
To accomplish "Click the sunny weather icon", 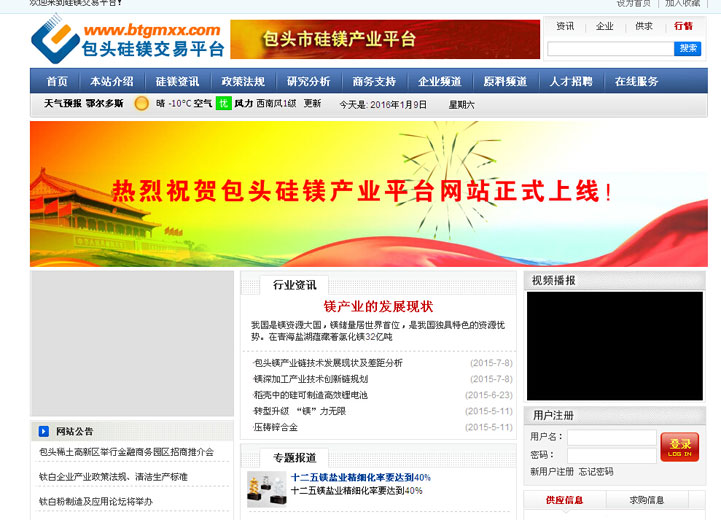I will pyautogui.click(x=142, y=103).
